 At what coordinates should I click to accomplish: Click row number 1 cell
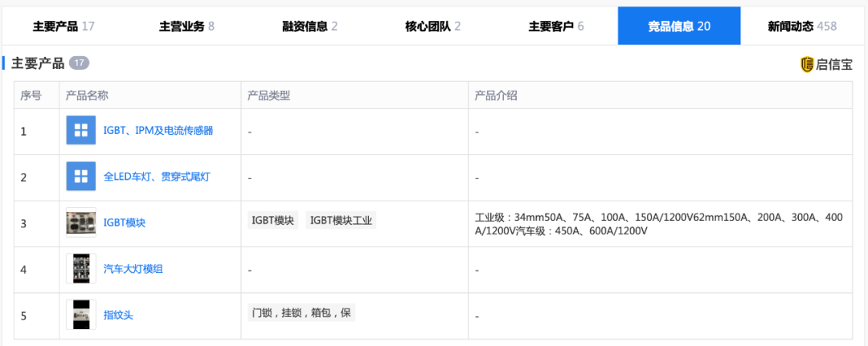pos(36,132)
